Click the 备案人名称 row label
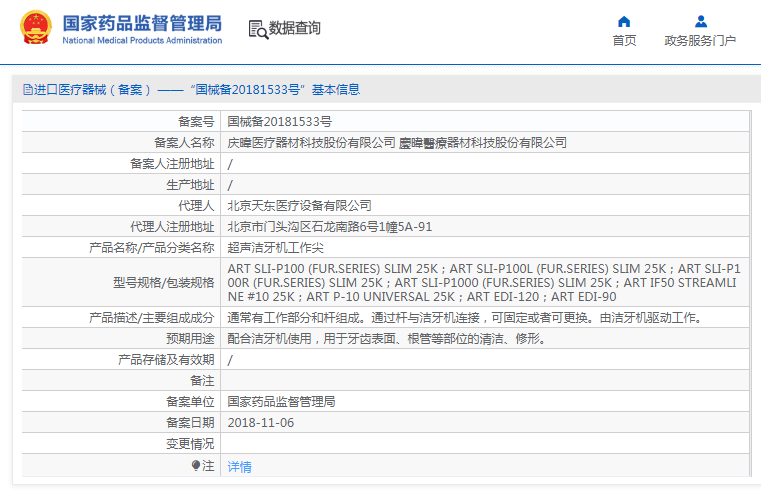 (x=184, y=143)
